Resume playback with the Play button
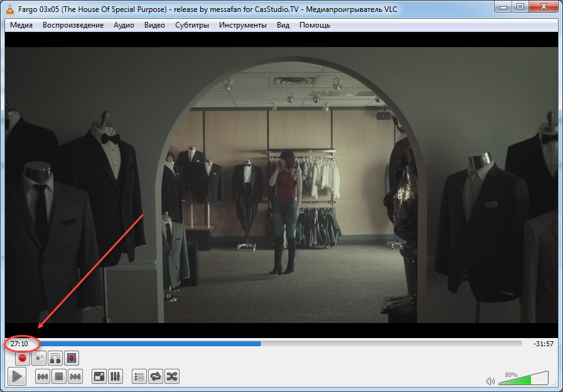The width and height of the screenshot is (563, 392). tap(16, 376)
